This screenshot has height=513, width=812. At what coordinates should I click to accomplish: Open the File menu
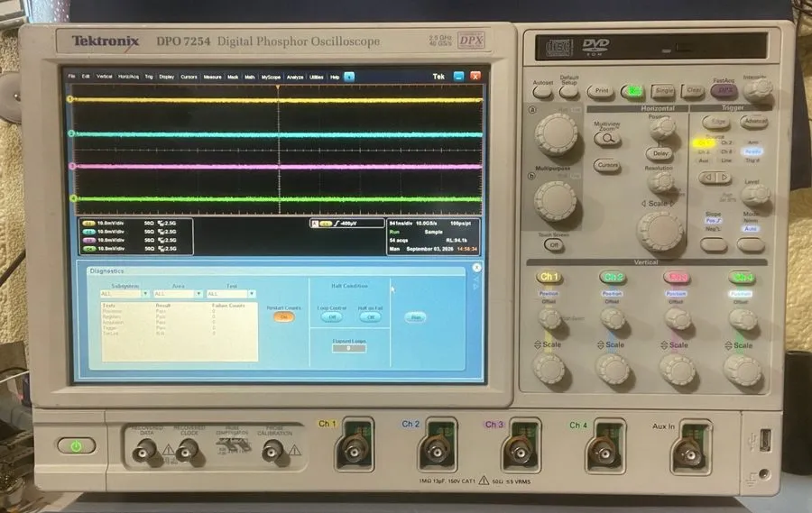pos(72,76)
